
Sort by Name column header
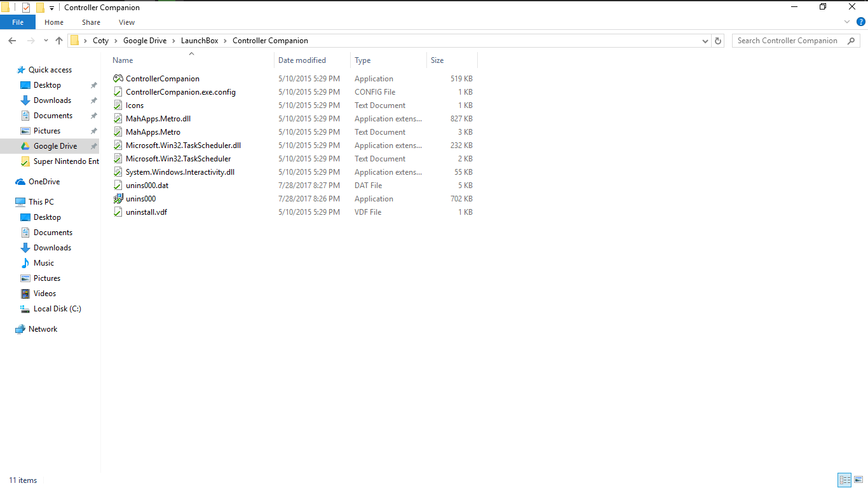click(123, 60)
